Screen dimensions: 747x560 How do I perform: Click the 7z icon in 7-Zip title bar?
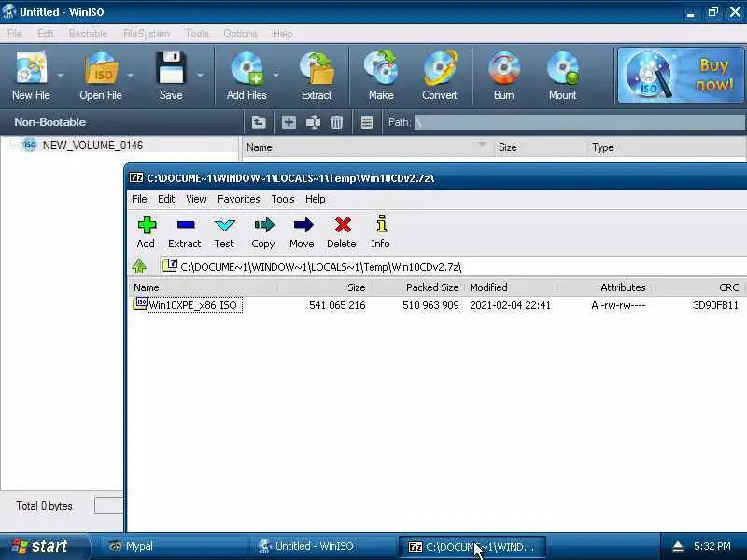[135, 177]
